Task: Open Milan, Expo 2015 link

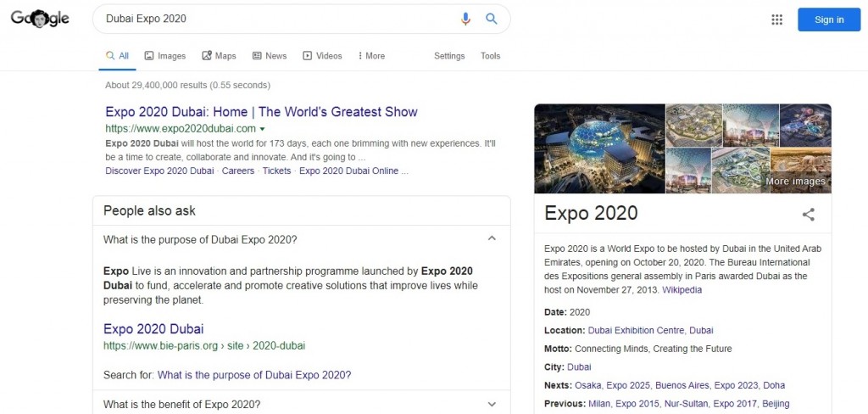Action: 624,404
